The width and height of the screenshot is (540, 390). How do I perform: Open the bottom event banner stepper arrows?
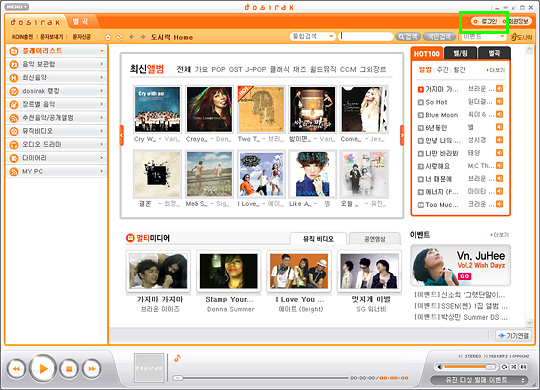pos(523,380)
